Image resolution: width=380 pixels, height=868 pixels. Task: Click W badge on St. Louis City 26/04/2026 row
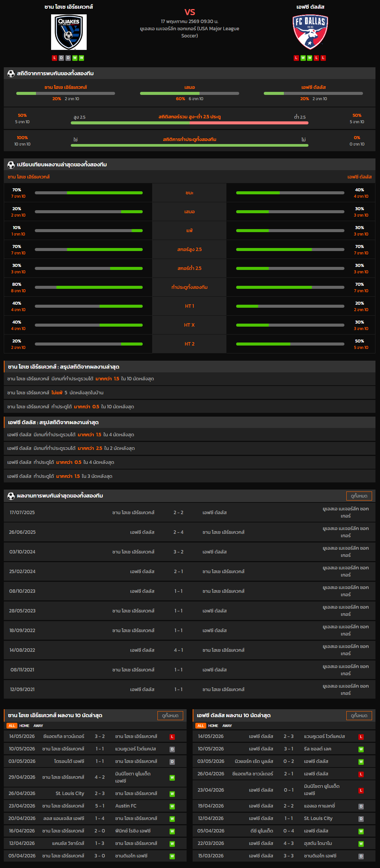pos(172,794)
